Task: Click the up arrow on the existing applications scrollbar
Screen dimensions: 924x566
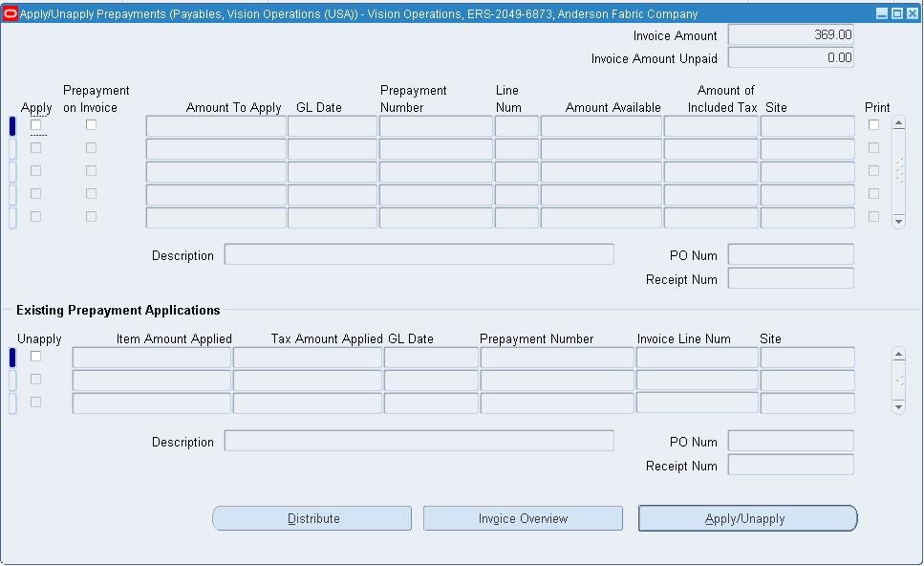Action: point(897,353)
